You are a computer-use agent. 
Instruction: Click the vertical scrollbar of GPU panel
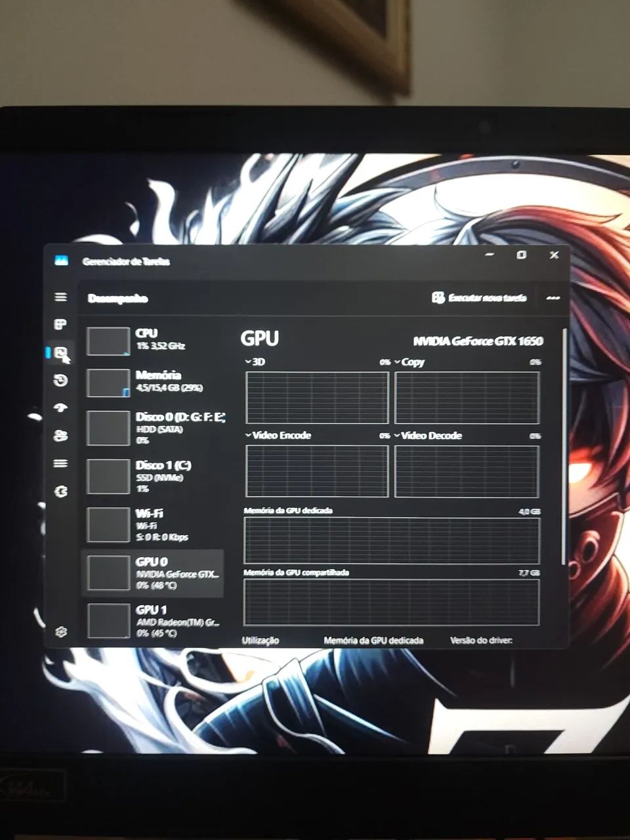click(x=563, y=446)
